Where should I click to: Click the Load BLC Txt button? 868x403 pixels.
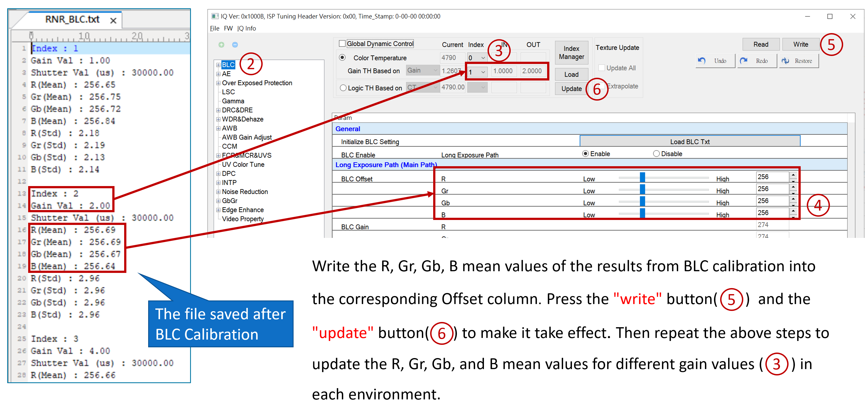(689, 141)
